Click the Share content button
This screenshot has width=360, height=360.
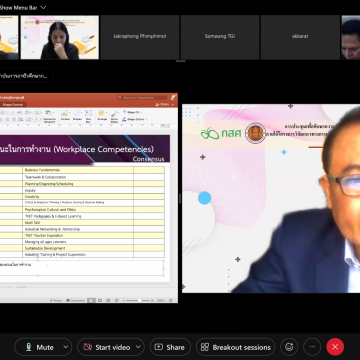coord(170,347)
